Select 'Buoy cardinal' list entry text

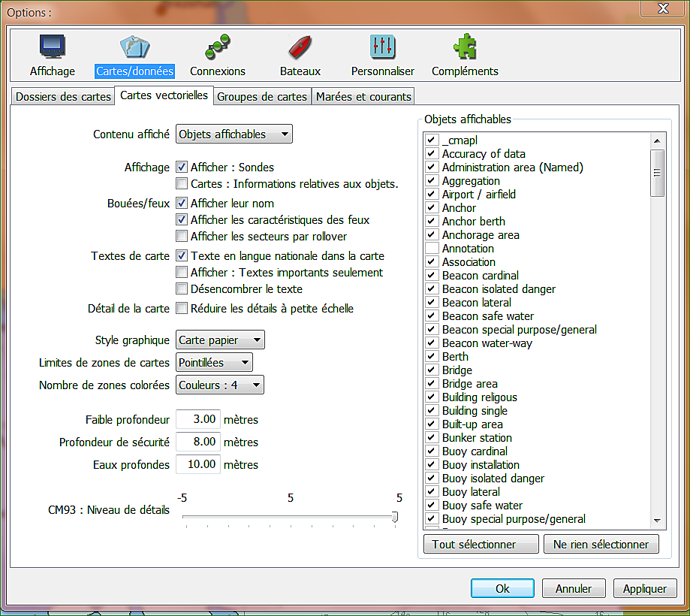[x=475, y=451]
